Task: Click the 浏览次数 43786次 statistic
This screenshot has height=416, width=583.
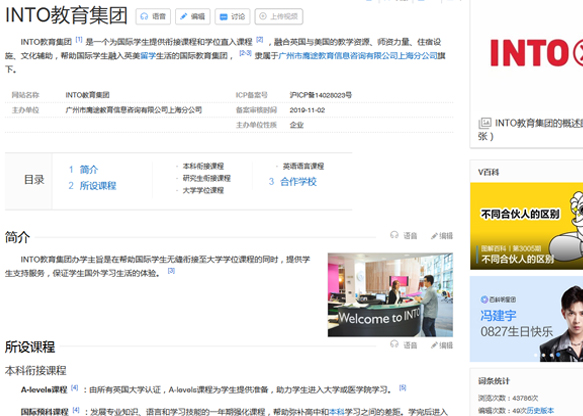Action: (x=508, y=398)
